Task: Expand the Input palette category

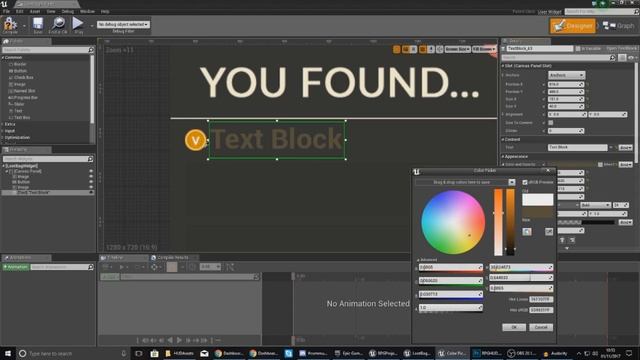Action: (x=3, y=131)
